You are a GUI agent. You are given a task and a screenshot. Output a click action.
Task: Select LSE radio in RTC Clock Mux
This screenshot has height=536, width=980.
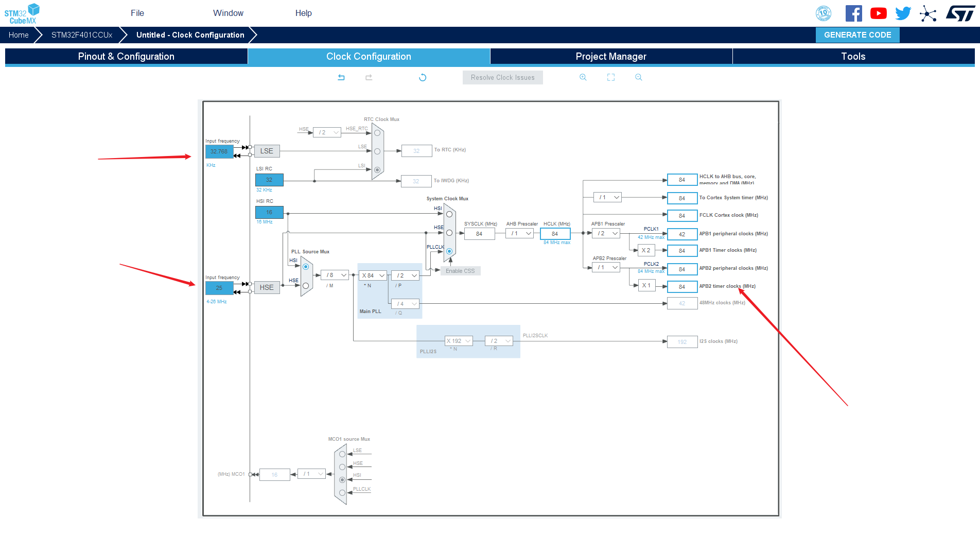click(x=377, y=151)
